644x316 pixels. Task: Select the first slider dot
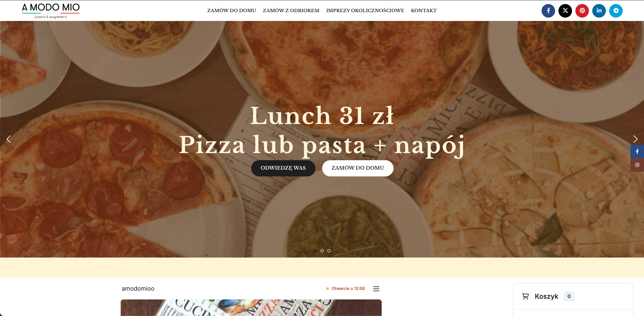coord(315,251)
